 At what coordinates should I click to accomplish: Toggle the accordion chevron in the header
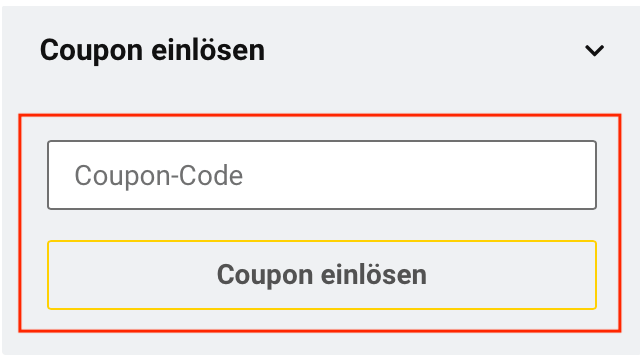594,51
